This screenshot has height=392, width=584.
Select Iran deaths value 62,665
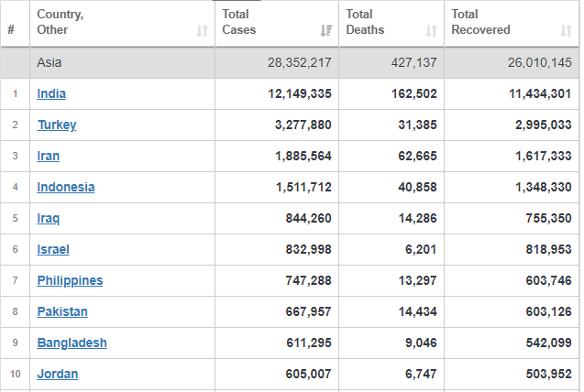click(417, 156)
